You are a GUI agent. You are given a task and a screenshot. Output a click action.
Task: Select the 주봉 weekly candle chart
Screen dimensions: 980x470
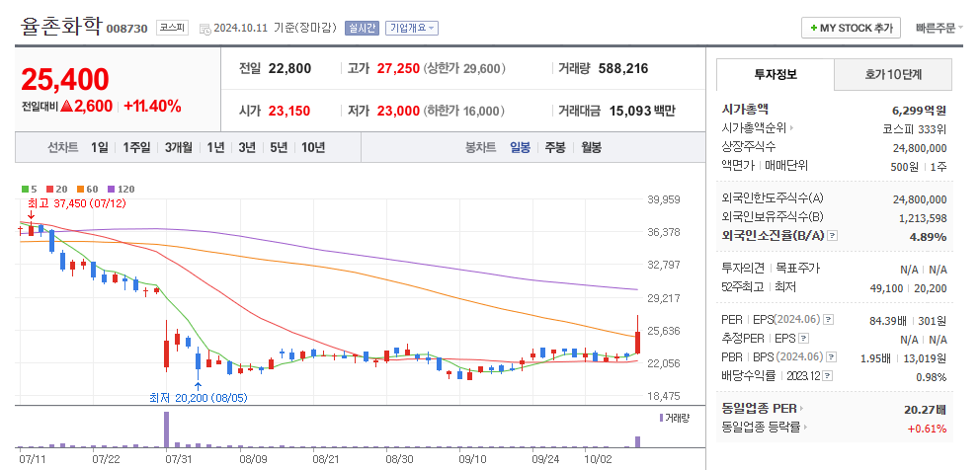[x=555, y=147]
